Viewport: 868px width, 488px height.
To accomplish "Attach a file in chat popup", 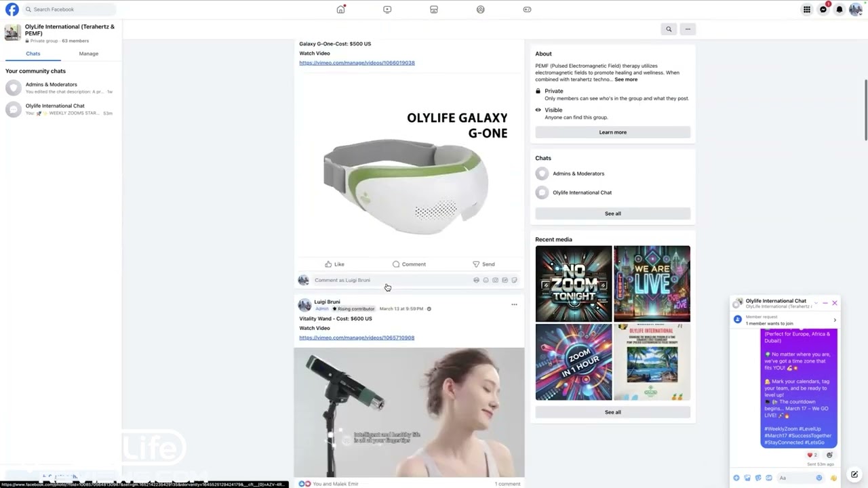I will (747, 478).
